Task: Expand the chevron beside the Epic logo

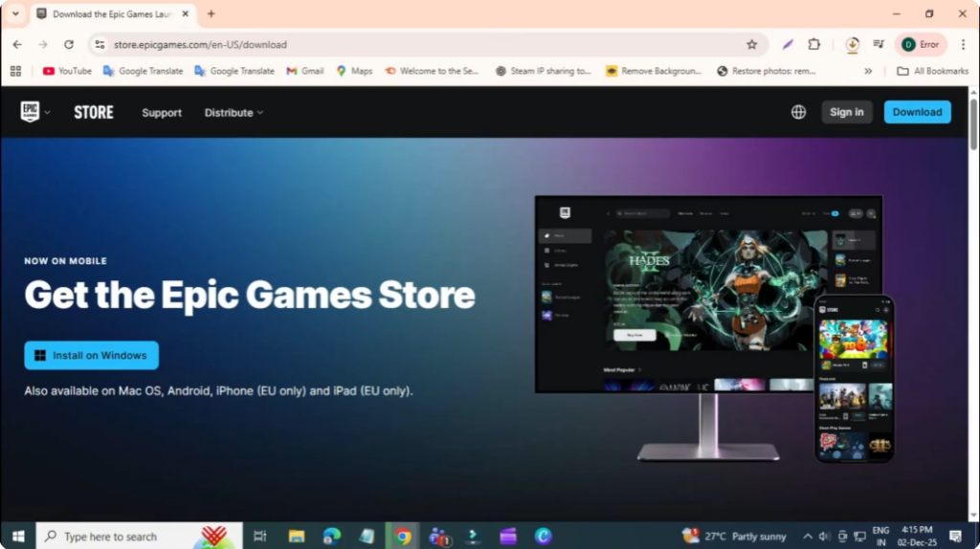Action: 48,113
